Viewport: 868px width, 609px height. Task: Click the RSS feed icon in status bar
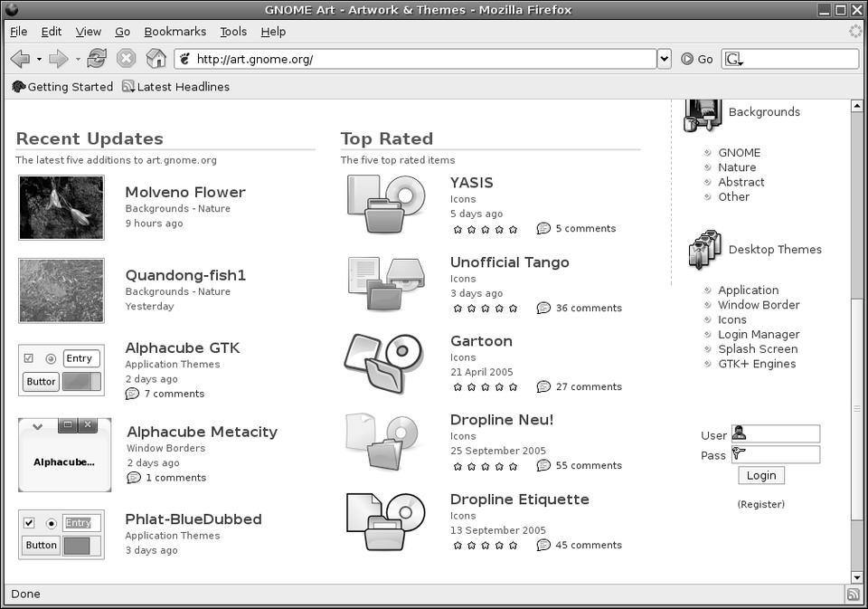pyautogui.click(x=853, y=594)
